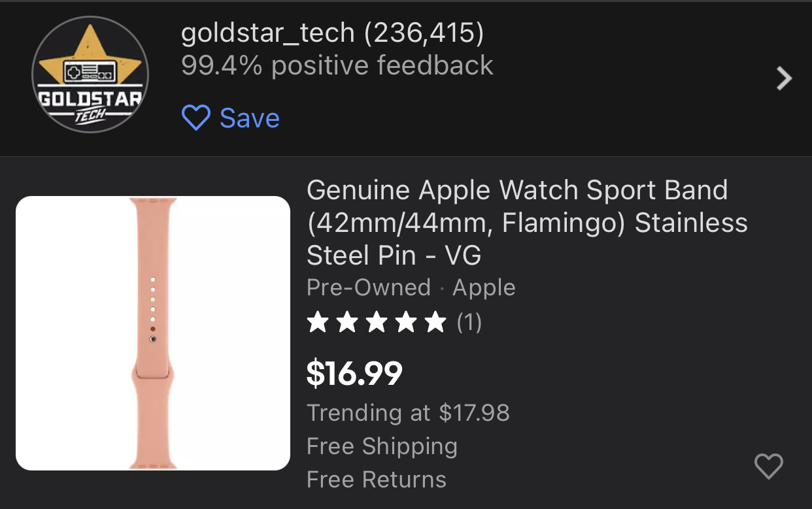Click the blue heart icon beside Save
812x509 pixels.
(x=195, y=118)
